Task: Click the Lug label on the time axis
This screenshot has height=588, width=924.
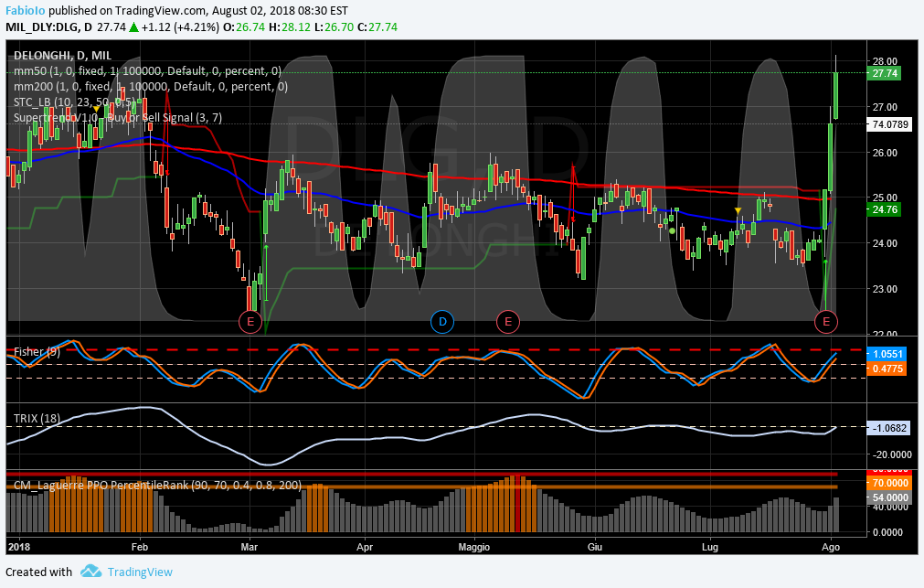Action: coord(710,547)
